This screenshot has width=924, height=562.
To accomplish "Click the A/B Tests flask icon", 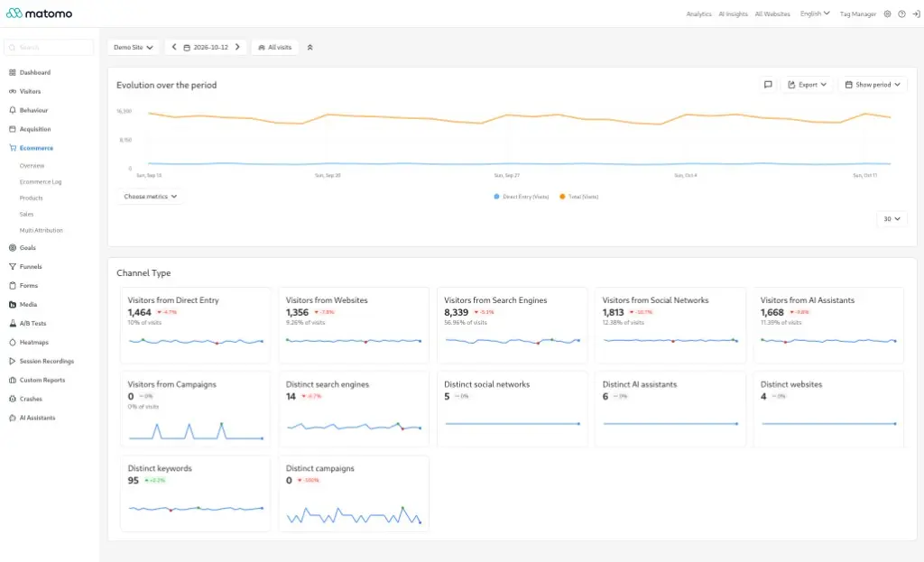I will click(13, 324).
